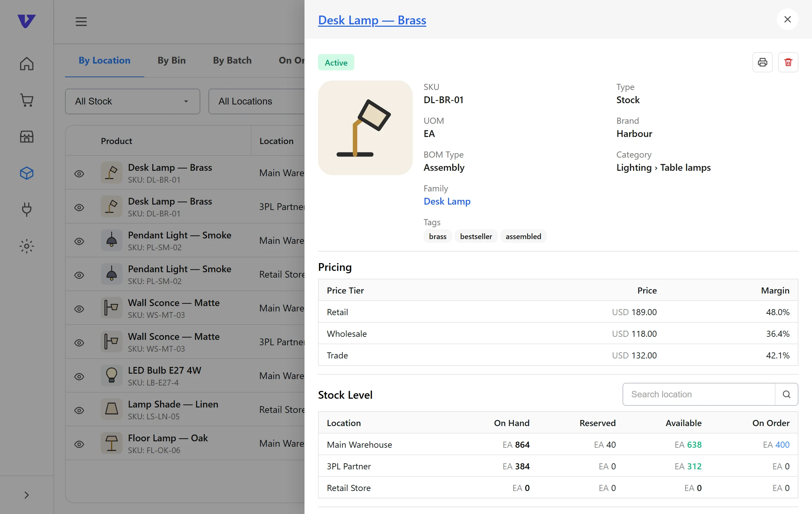812x514 pixels.
Task: Open the shopping cart section
Action: click(27, 100)
